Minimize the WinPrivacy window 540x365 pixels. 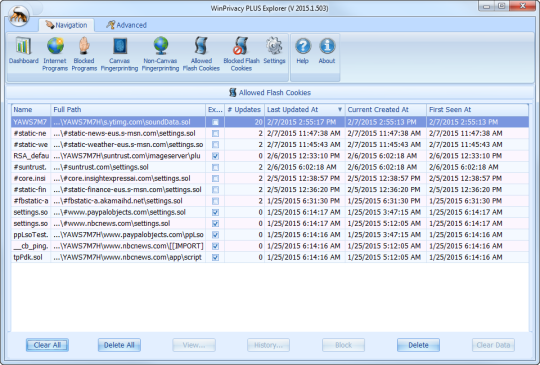click(486, 6)
